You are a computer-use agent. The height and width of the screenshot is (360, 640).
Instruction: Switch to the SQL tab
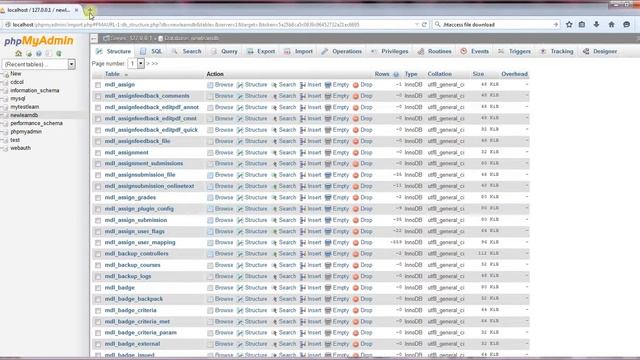151,51
